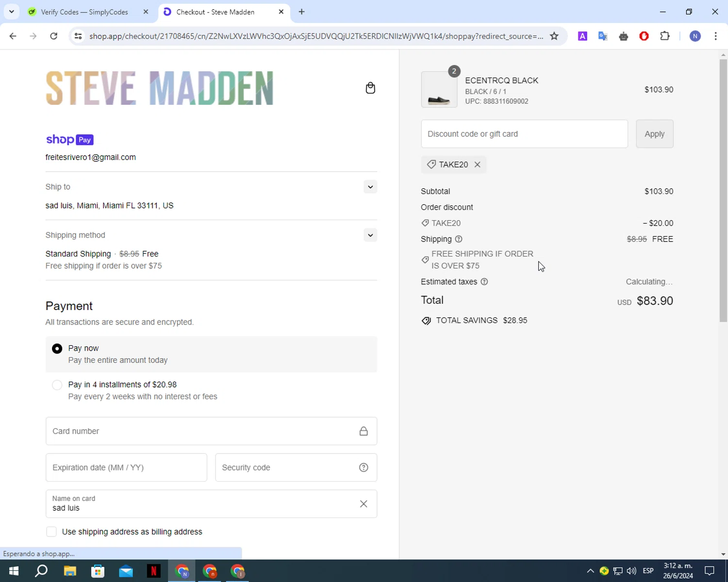Launch Netflix from taskbar
Image resolution: width=728 pixels, height=582 pixels.
[x=153, y=571]
